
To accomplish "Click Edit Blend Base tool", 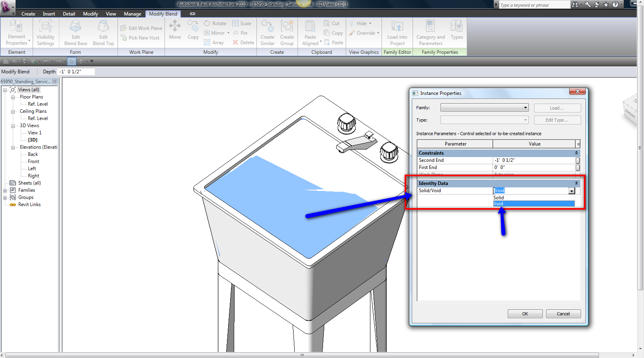I will pos(76,33).
